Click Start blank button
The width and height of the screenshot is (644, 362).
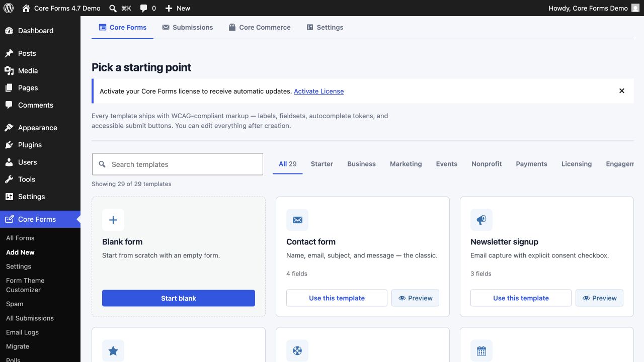click(179, 298)
